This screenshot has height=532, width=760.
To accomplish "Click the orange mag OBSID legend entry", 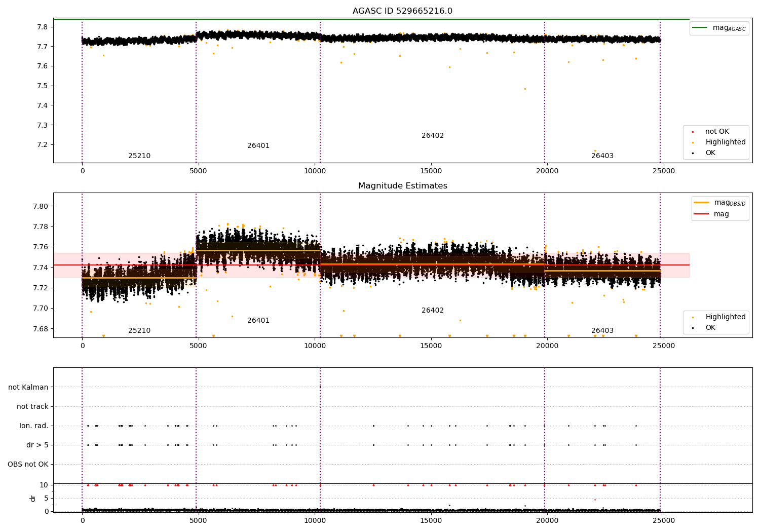I will point(719,203).
